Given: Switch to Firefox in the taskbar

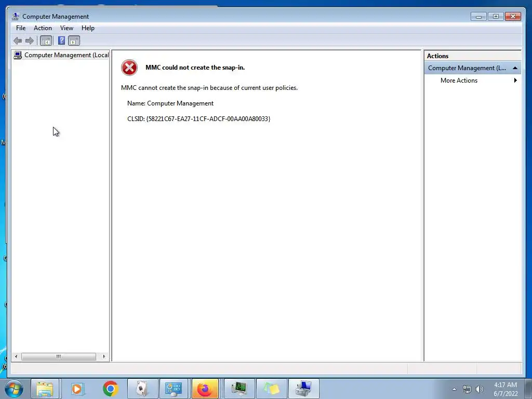Looking at the screenshot, I should pyautogui.click(x=205, y=389).
